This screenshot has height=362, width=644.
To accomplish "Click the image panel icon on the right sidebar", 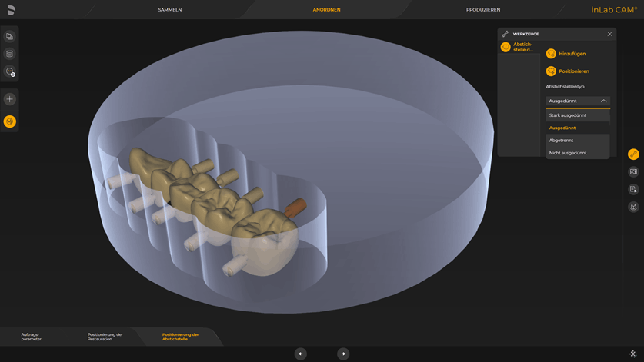I will 633,172.
